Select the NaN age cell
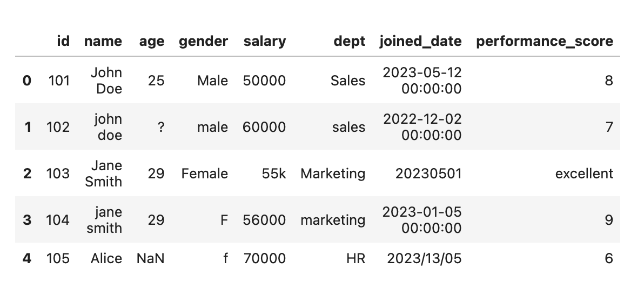The height and width of the screenshot is (294, 644). tap(150, 258)
